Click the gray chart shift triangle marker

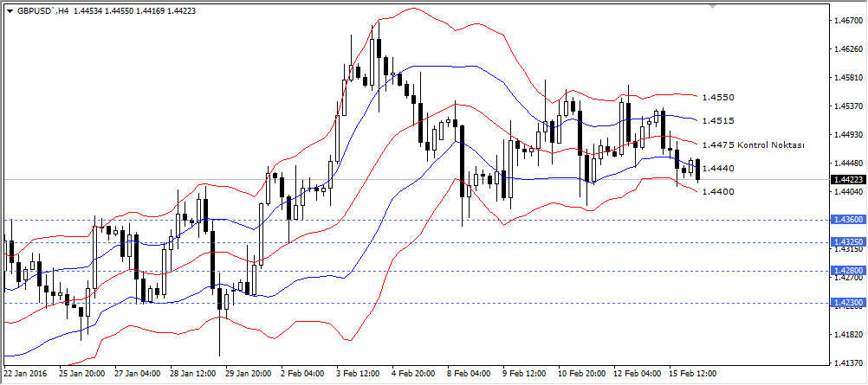point(712,7)
